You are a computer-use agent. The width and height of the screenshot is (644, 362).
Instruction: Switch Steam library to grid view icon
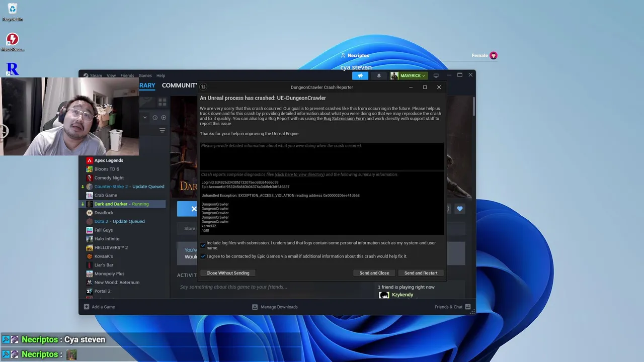point(162,102)
